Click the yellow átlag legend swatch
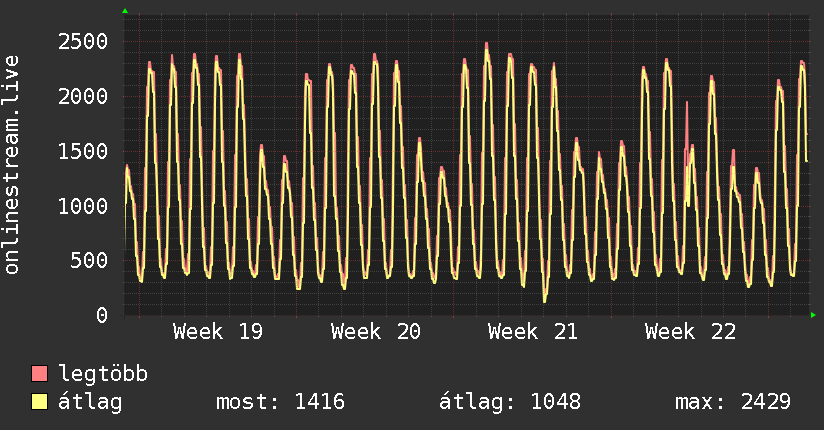The image size is (824, 430). [x=39, y=401]
